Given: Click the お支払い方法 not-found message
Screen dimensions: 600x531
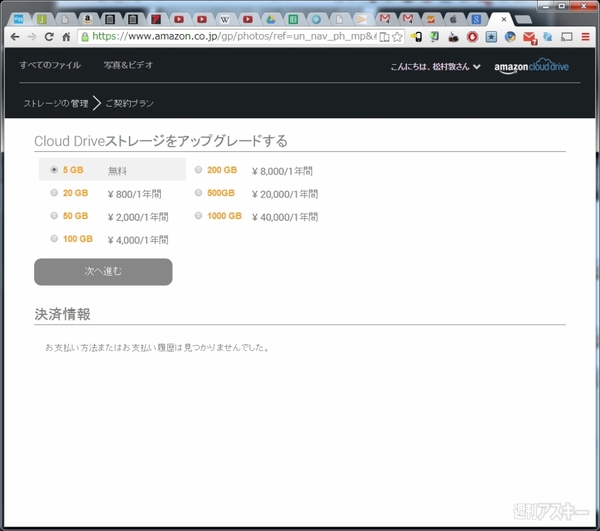Looking at the screenshot, I should point(157,347).
